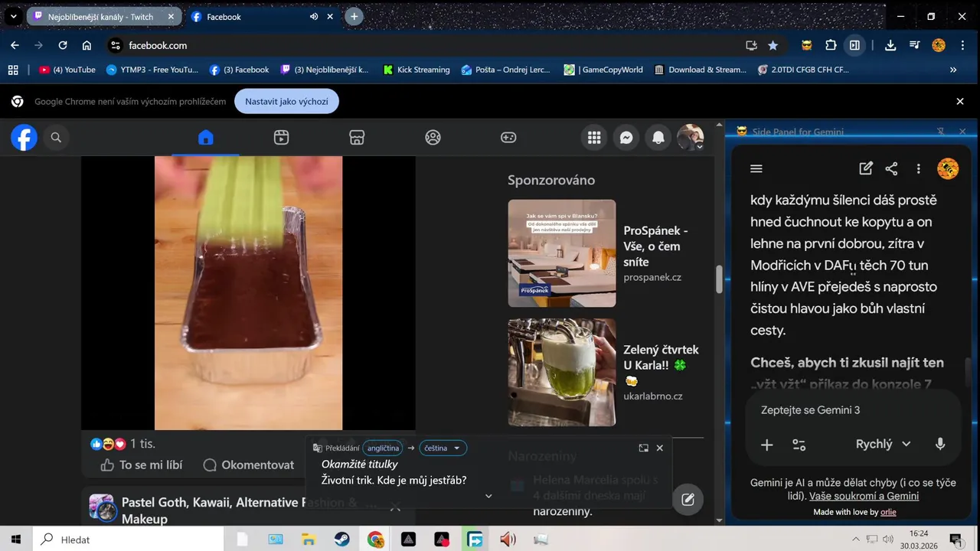Click the Windows Start button

pos(15,540)
